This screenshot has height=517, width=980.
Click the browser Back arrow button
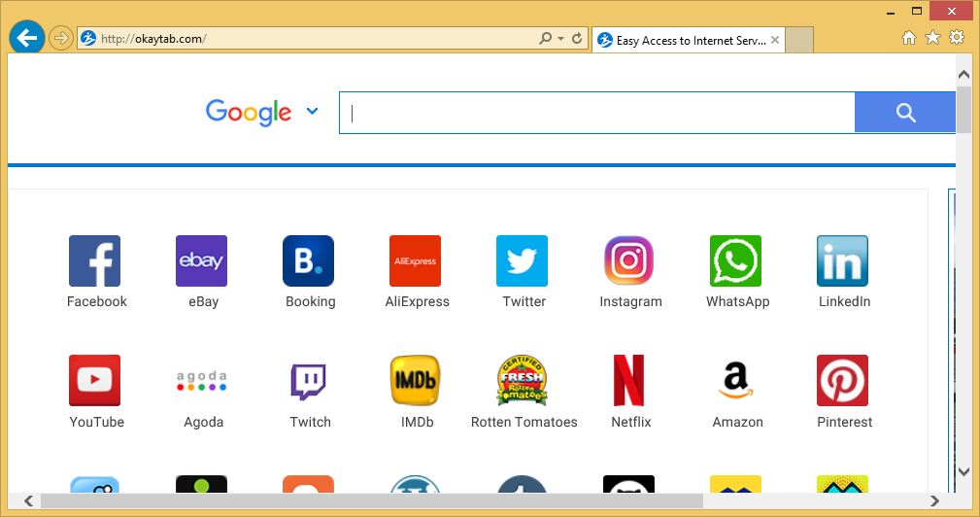point(27,38)
